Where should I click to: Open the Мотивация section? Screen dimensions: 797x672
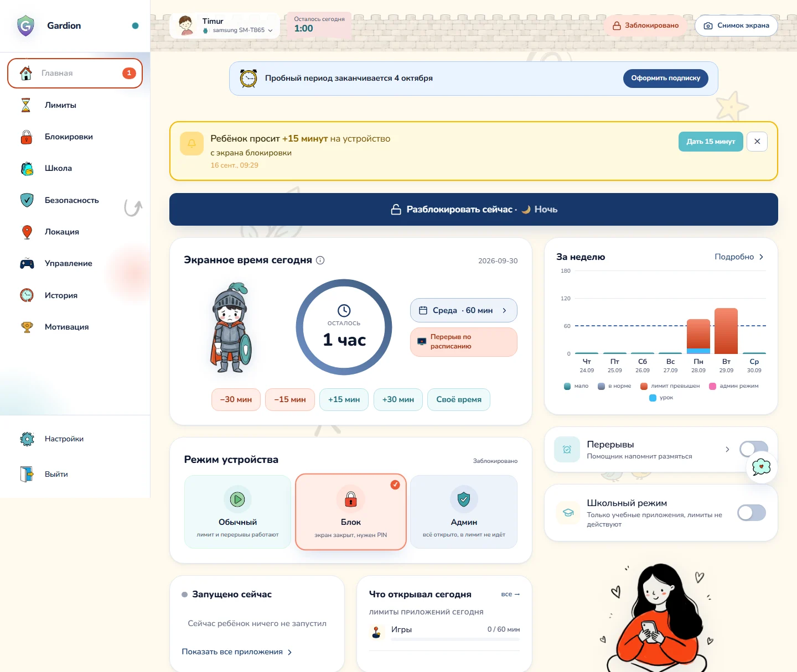75,327
